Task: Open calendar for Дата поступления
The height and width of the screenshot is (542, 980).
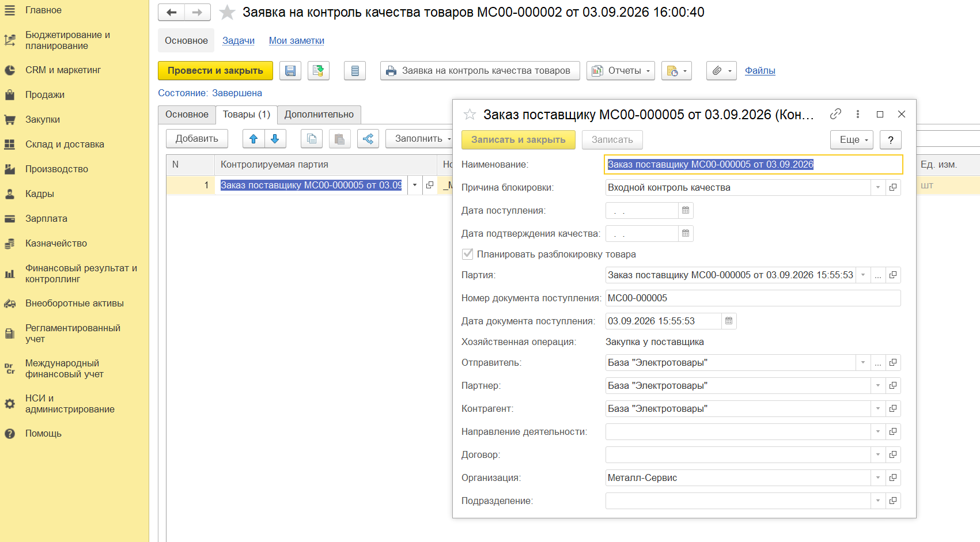Action: 686,210
